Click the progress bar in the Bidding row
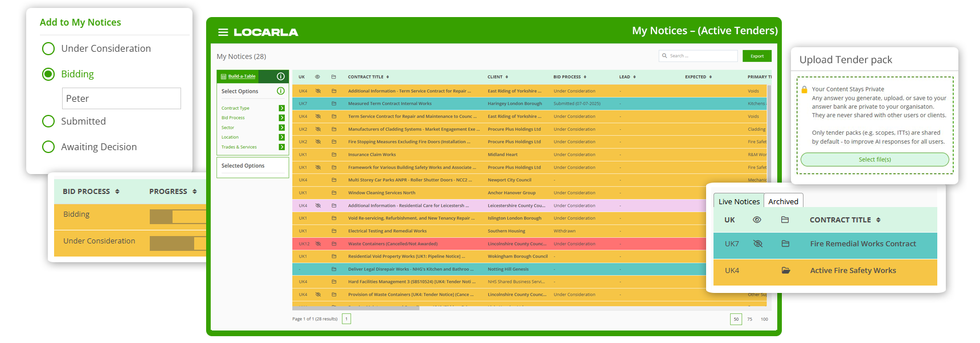This screenshot has height=343, width=980. click(x=178, y=216)
